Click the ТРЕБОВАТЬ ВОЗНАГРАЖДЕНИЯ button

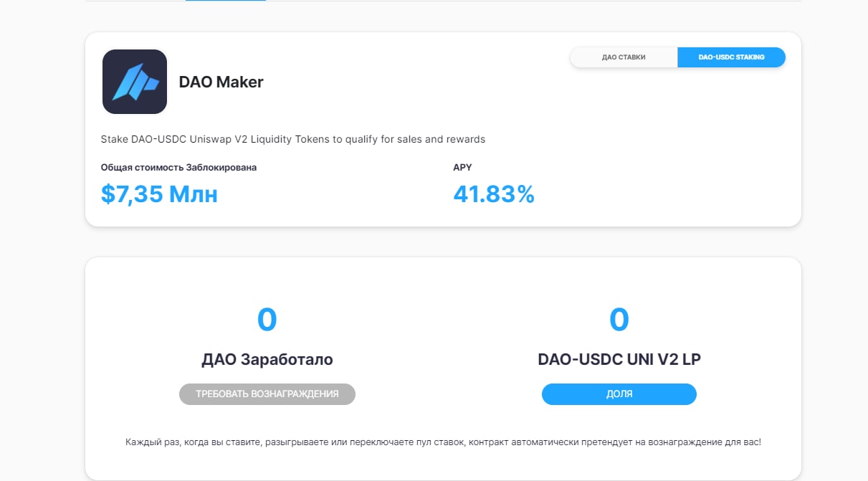[267, 394]
